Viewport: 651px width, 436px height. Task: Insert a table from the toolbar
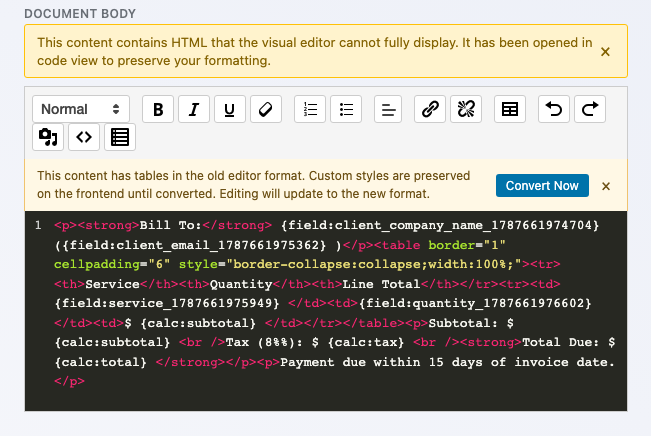coord(510,109)
